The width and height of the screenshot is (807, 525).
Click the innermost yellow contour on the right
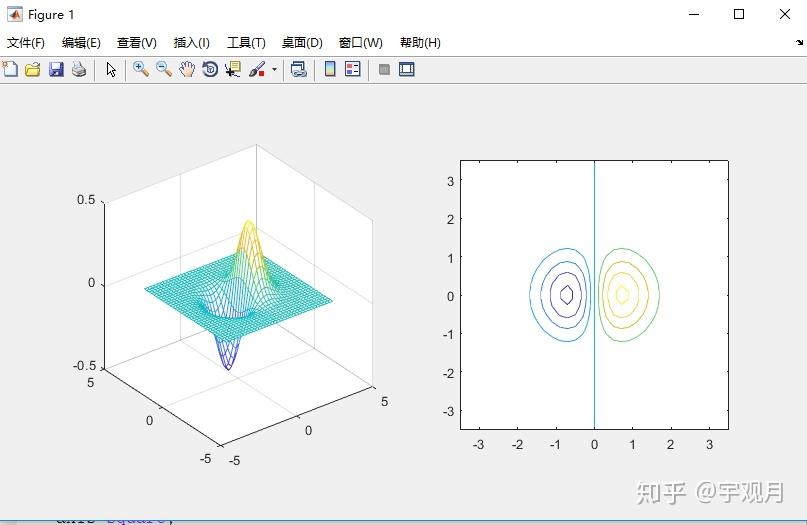coord(622,294)
